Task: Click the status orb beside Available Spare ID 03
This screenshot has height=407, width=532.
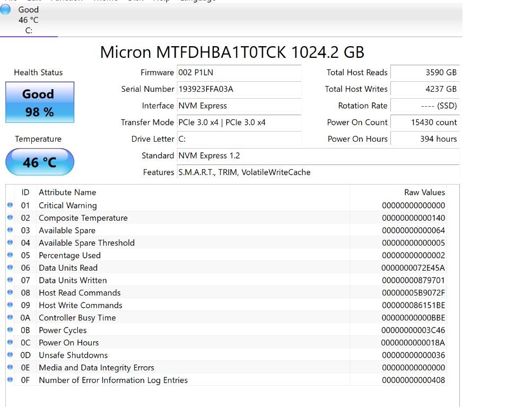Action: pos(10,230)
